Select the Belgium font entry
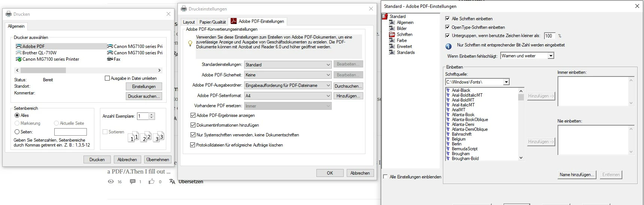This screenshot has height=205, width=644. [459, 139]
